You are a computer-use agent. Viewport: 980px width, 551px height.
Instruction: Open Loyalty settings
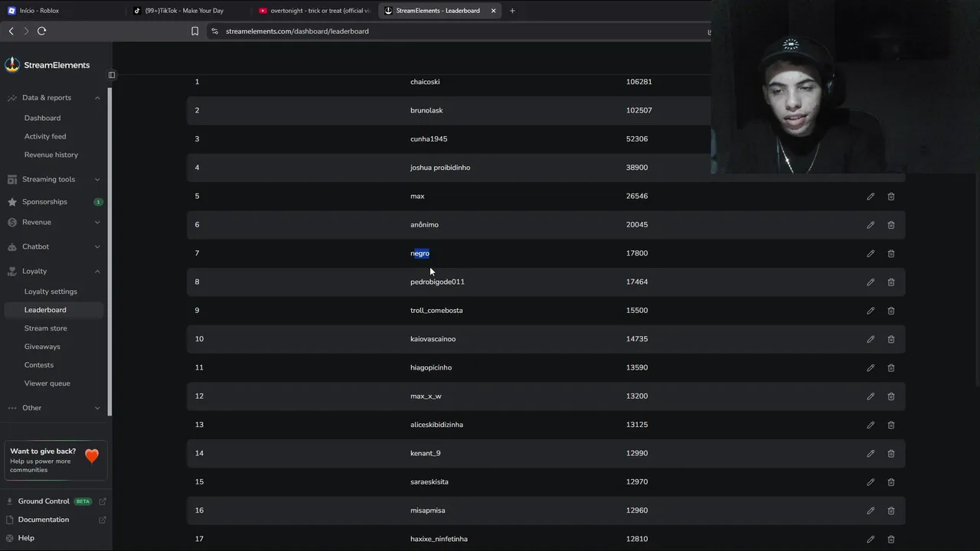click(x=51, y=292)
